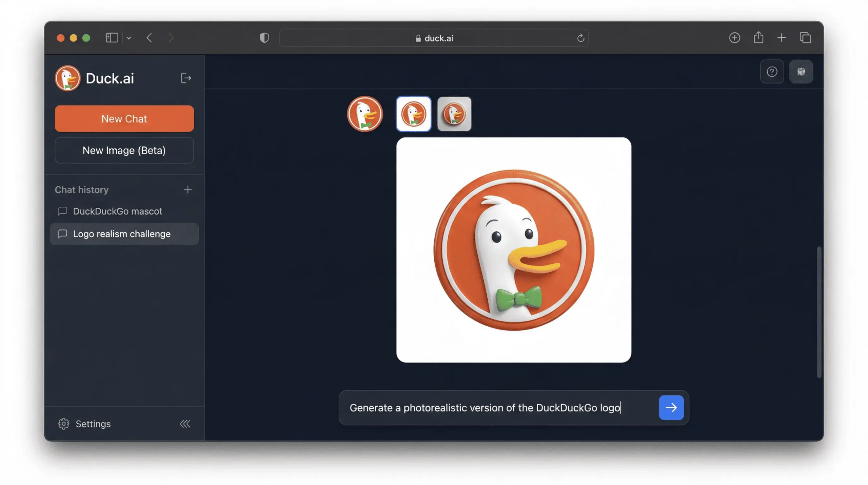Open Settings via the gear icon
The width and height of the screenshot is (868, 485).
[63, 424]
